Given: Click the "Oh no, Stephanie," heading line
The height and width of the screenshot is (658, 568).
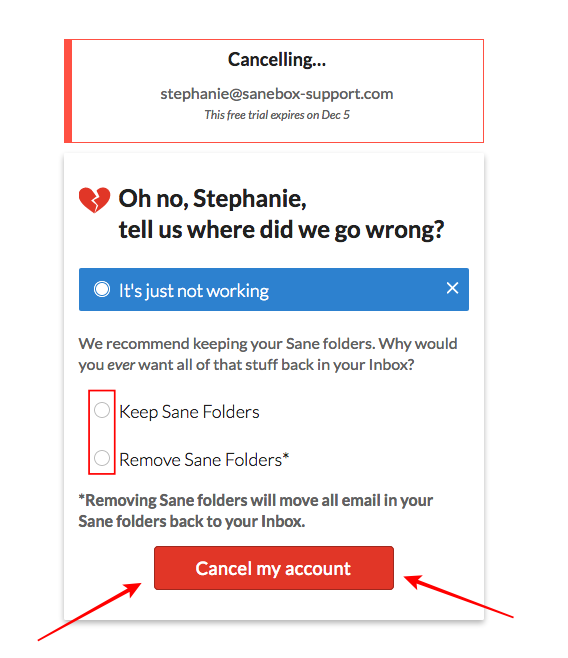Looking at the screenshot, I should point(213,199).
